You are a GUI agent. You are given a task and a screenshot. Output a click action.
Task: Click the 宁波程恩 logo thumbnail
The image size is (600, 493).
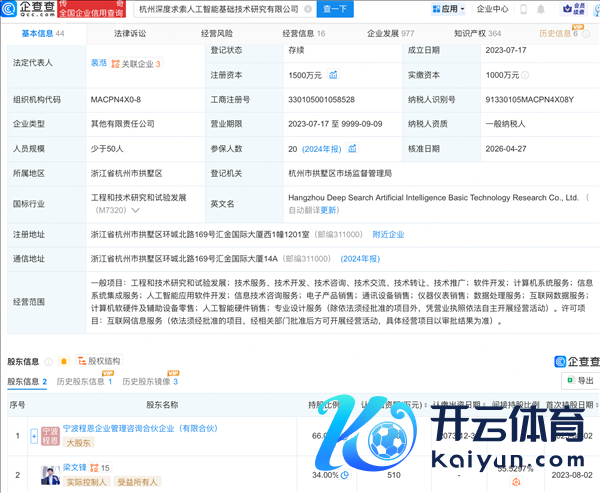pos(50,436)
